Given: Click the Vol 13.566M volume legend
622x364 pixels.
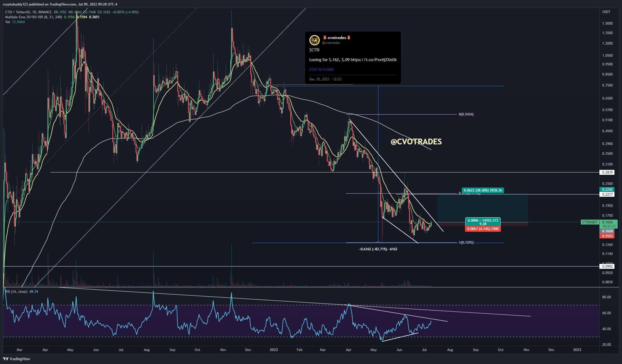Looking at the screenshot, I should click(x=15, y=22).
